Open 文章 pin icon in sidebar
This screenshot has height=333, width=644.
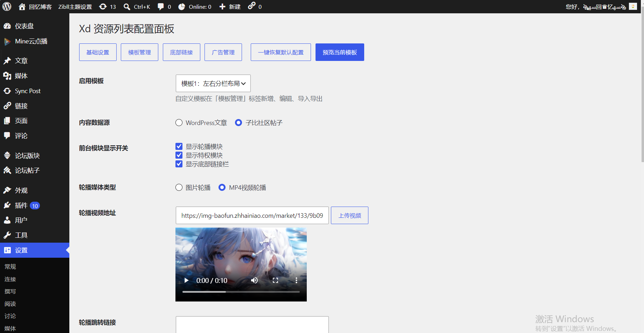(7, 61)
